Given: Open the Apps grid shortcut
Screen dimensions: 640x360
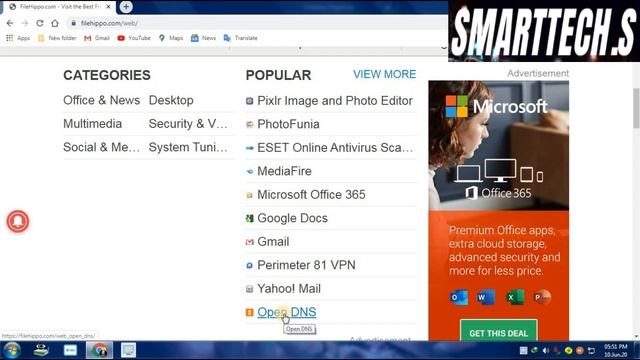Looking at the screenshot, I should coord(18,38).
